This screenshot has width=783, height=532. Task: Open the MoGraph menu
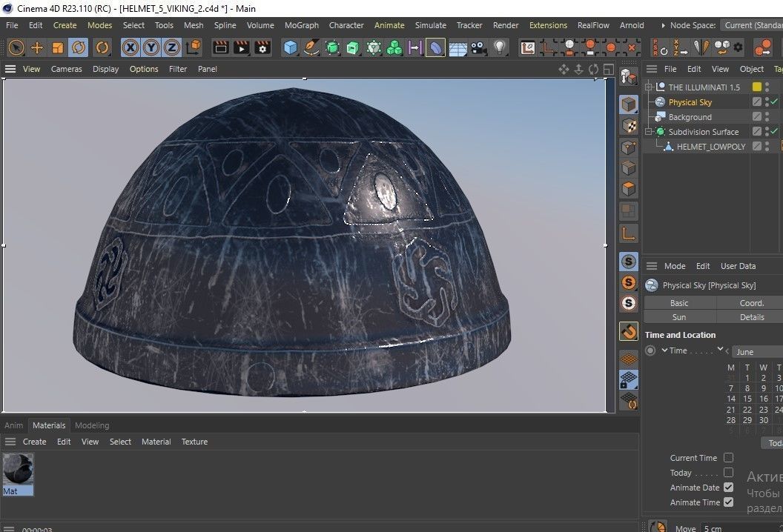pyautogui.click(x=302, y=25)
